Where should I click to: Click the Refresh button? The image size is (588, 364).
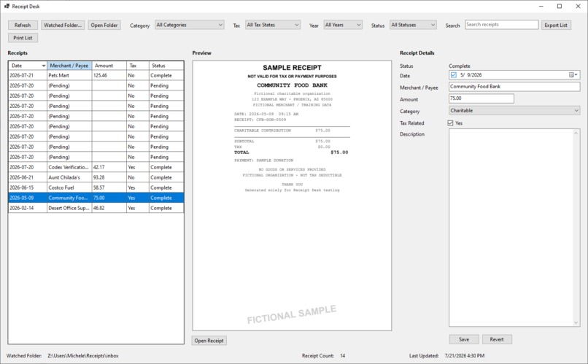click(23, 25)
